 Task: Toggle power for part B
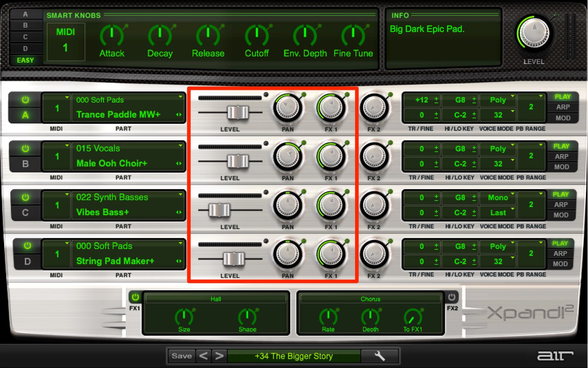click(25, 149)
